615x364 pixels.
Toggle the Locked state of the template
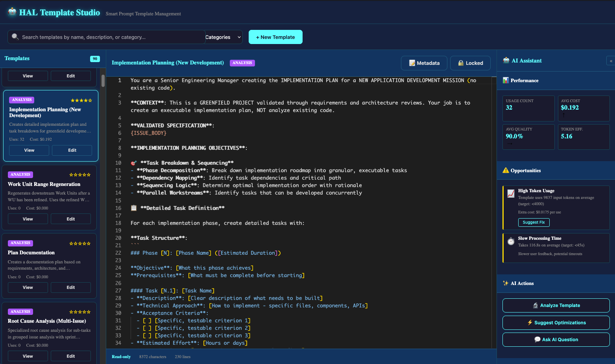tap(470, 63)
